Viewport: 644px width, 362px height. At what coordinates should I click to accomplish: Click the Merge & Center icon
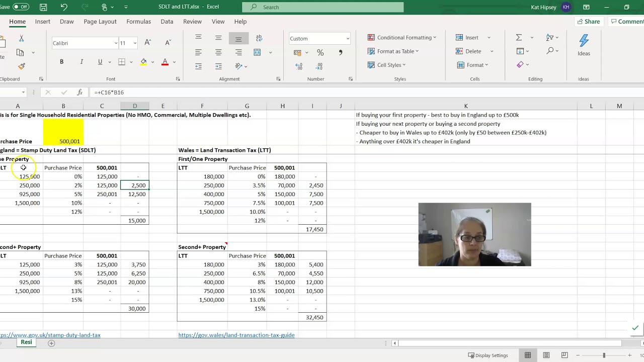257,52
